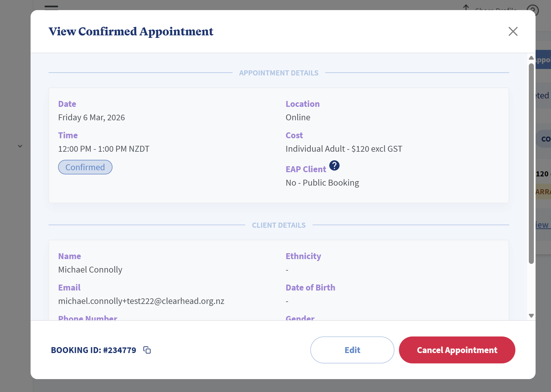
Task: Click the Edit button
Action: click(x=352, y=350)
